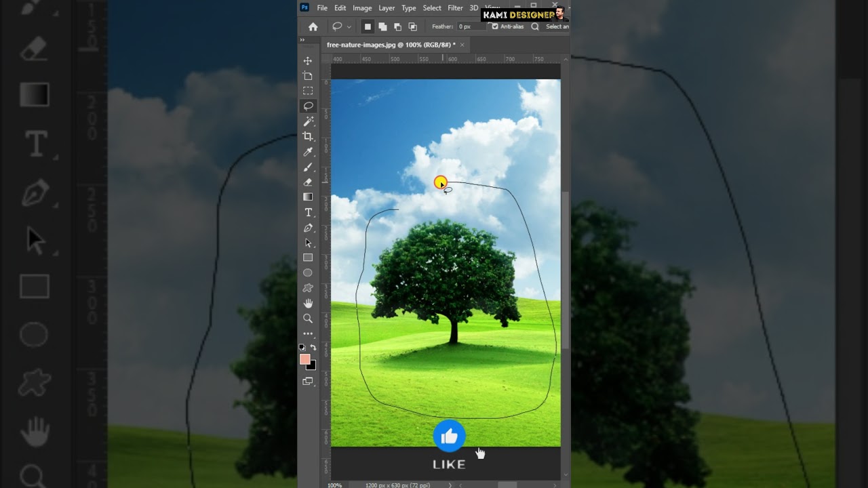Click the Feather value field
868x488 pixels.
(471, 26)
